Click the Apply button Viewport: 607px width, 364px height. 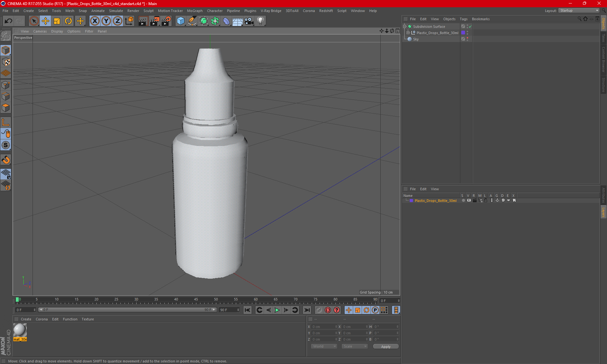pos(386,347)
